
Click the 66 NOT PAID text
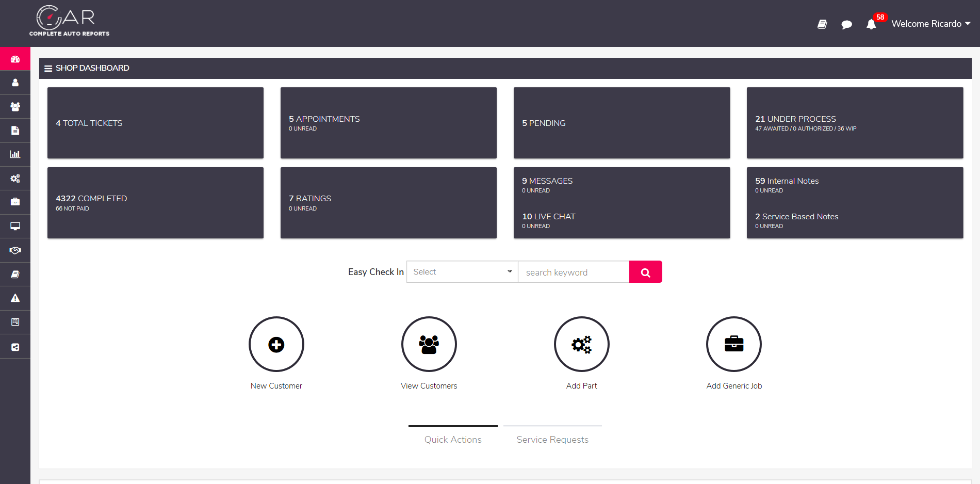click(72, 208)
